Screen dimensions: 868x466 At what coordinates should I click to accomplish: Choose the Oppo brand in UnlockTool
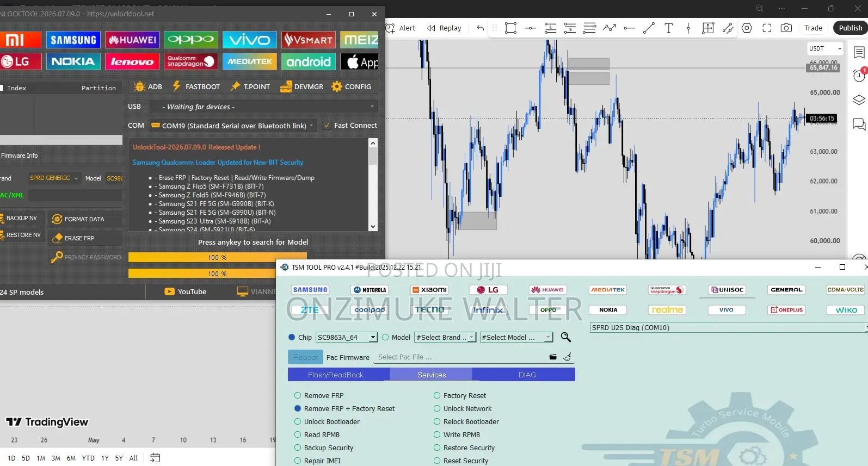tap(191, 40)
